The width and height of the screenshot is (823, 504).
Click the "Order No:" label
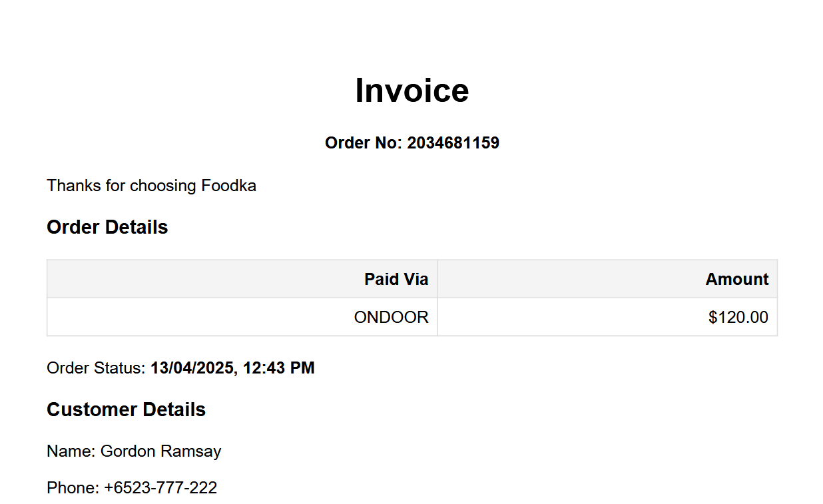tap(364, 143)
